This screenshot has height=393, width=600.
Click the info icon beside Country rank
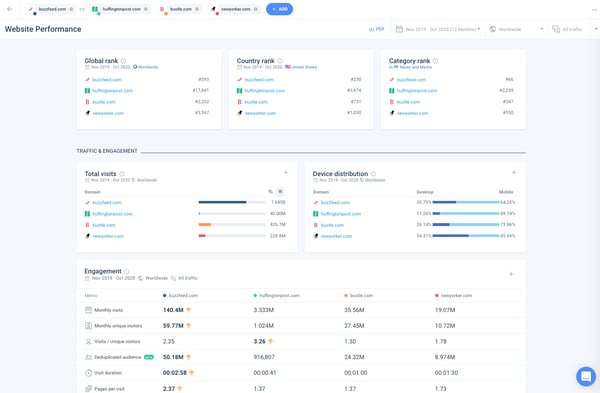[280, 61]
